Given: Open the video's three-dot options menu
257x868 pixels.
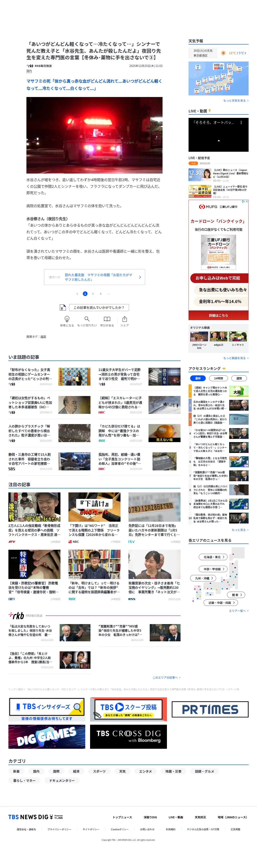Looking at the screenshot, I should click(241, 123).
